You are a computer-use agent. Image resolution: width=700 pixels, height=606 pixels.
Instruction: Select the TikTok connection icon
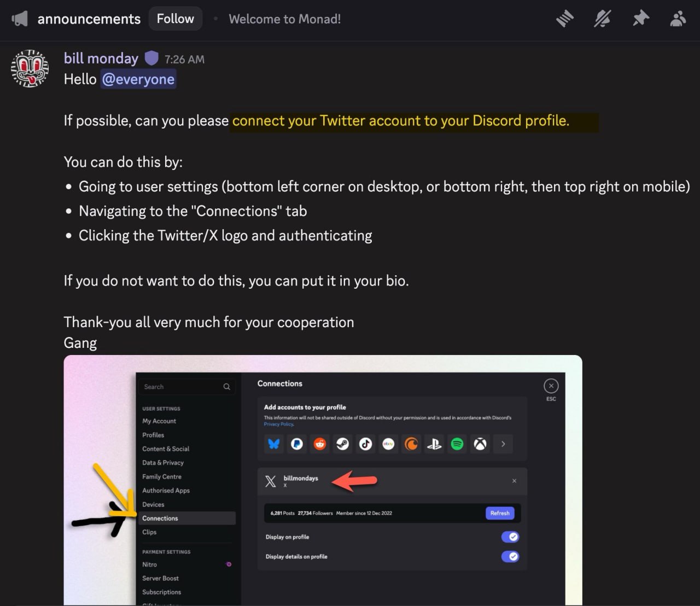tap(366, 444)
